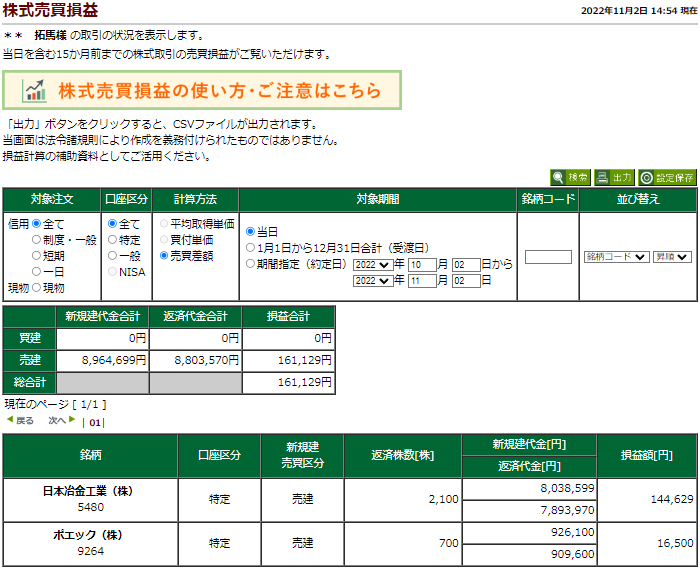Select 売買差額 calculation method
This screenshot has width=700, height=570.
tap(164, 256)
